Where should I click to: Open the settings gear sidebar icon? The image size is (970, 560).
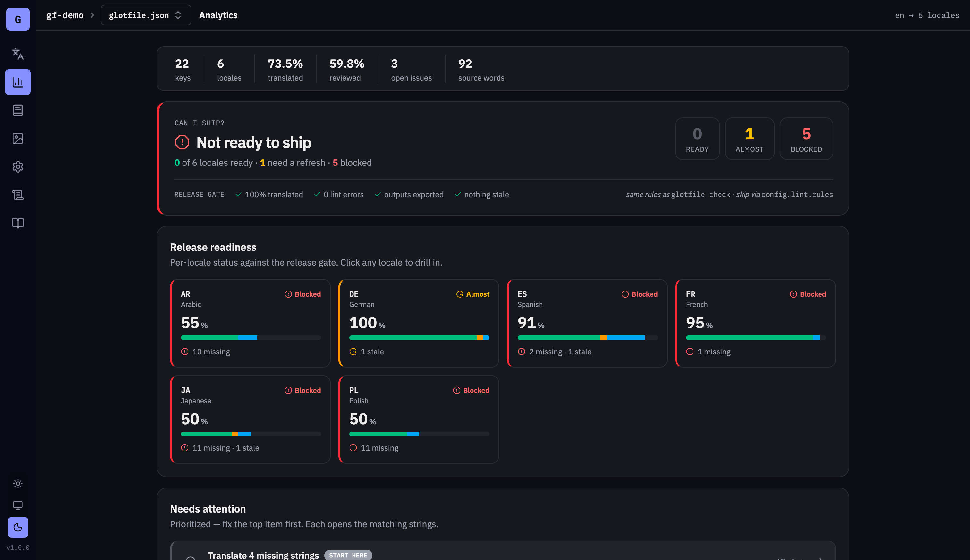(18, 167)
